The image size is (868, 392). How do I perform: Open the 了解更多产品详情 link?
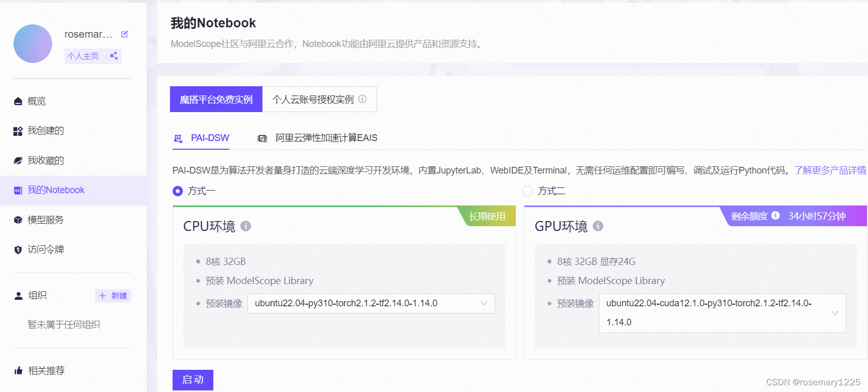830,170
